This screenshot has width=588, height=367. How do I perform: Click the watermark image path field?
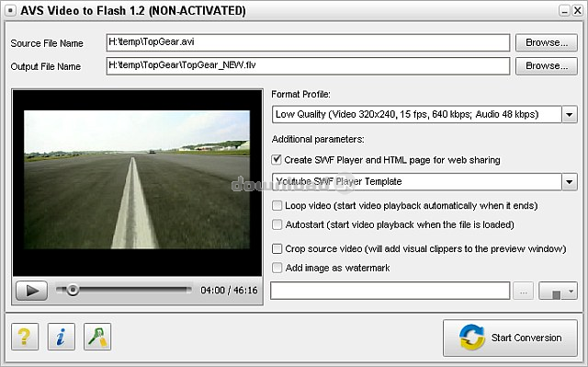[390, 291]
